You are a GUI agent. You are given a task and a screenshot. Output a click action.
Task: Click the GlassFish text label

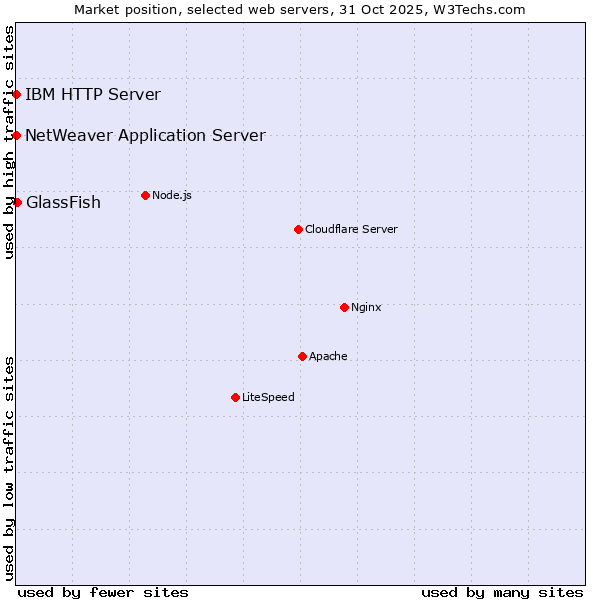tap(63, 202)
